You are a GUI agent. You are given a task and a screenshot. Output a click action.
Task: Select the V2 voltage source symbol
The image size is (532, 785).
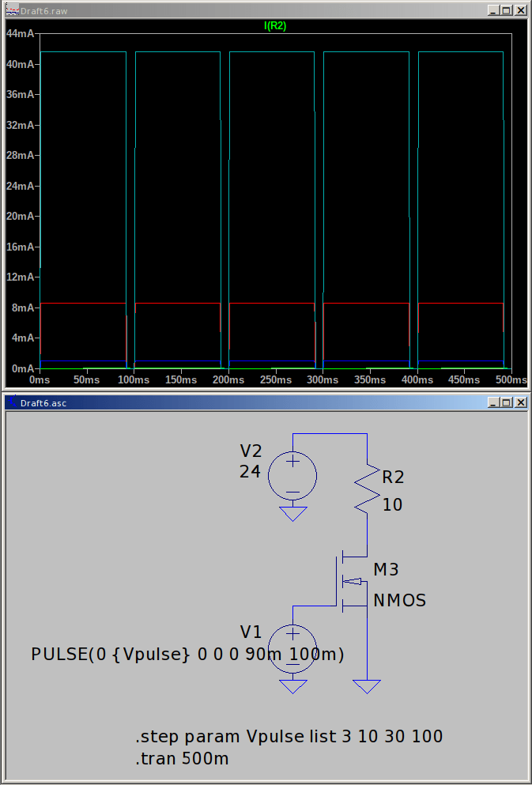point(292,475)
